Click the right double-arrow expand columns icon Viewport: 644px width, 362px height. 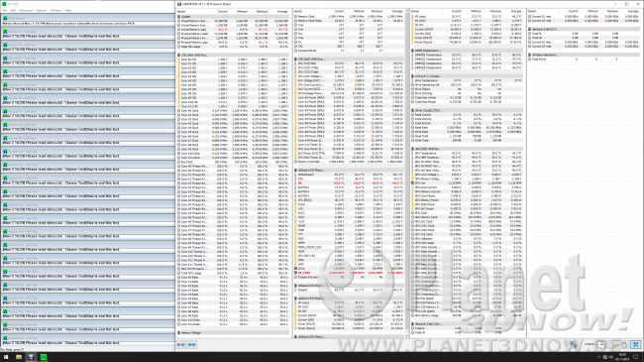(x=191, y=345)
